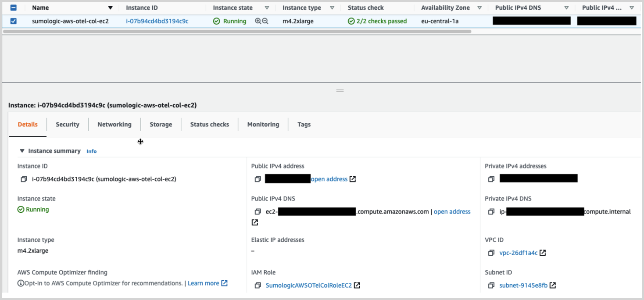Click the Learn more link for Compute Optimizer
The image size is (644, 300).
tap(204, 283)
